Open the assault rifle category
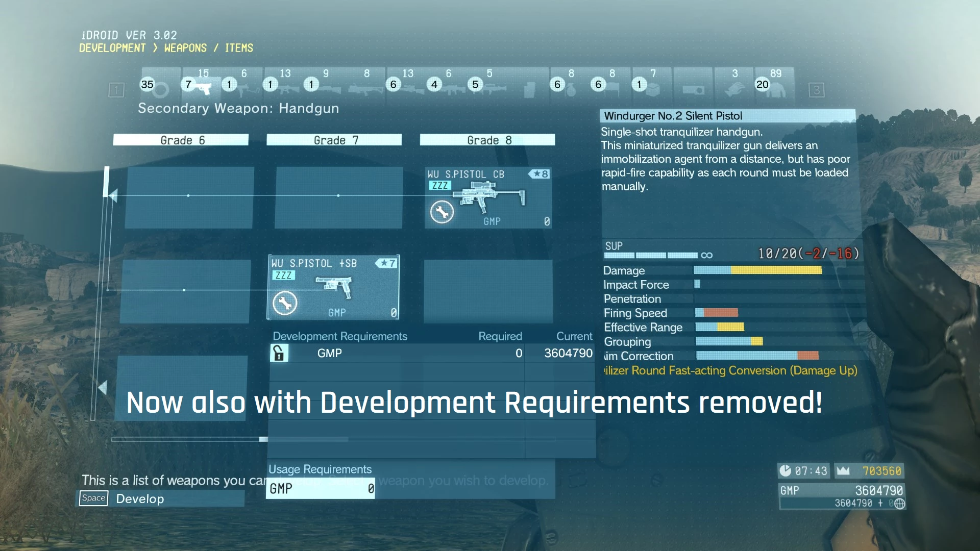This screenshot has width=980, height=551. coord(284,83)
